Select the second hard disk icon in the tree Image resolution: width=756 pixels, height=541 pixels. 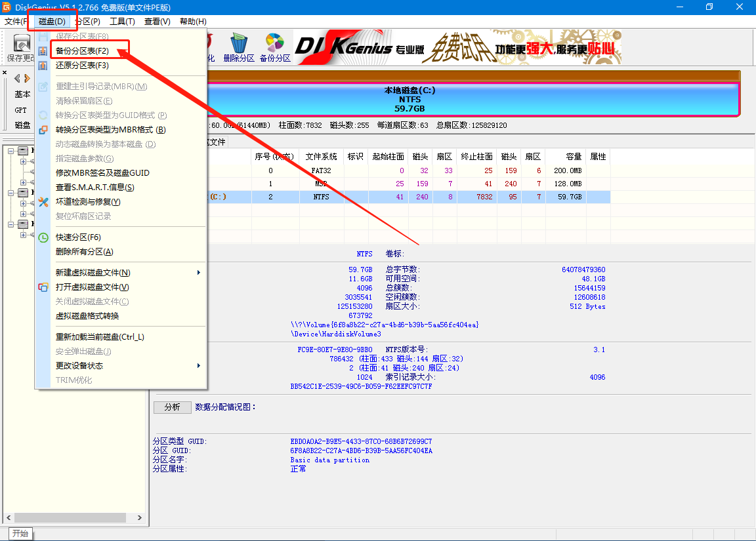(x=23, y=193)
